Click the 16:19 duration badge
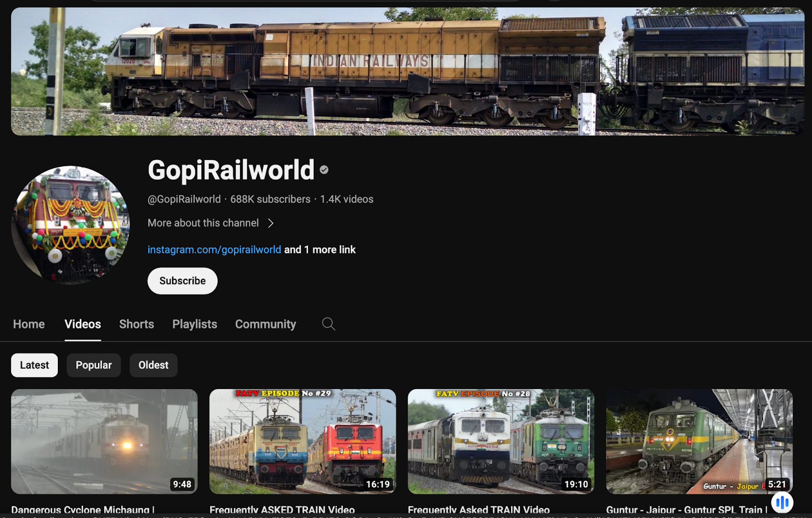 378,484
